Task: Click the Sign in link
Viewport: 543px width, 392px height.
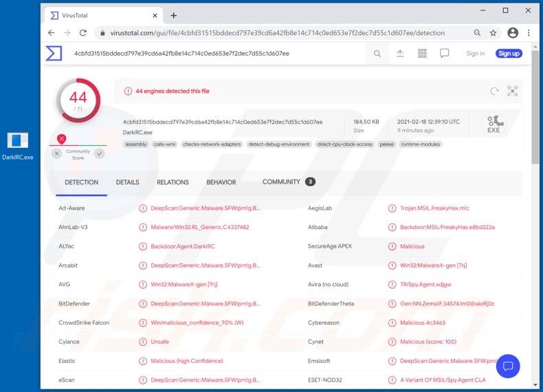Action: pos(475,54)
